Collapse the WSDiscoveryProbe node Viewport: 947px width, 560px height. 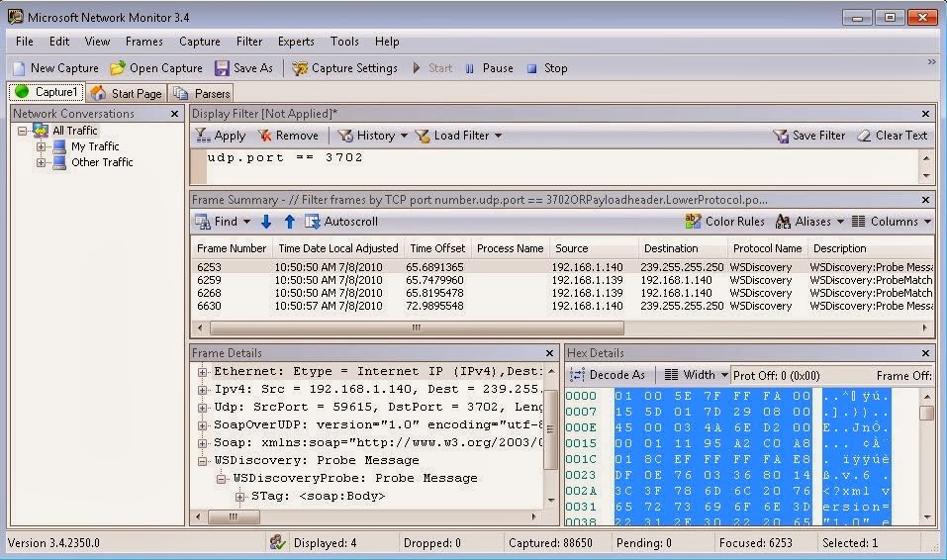(221, 479)
